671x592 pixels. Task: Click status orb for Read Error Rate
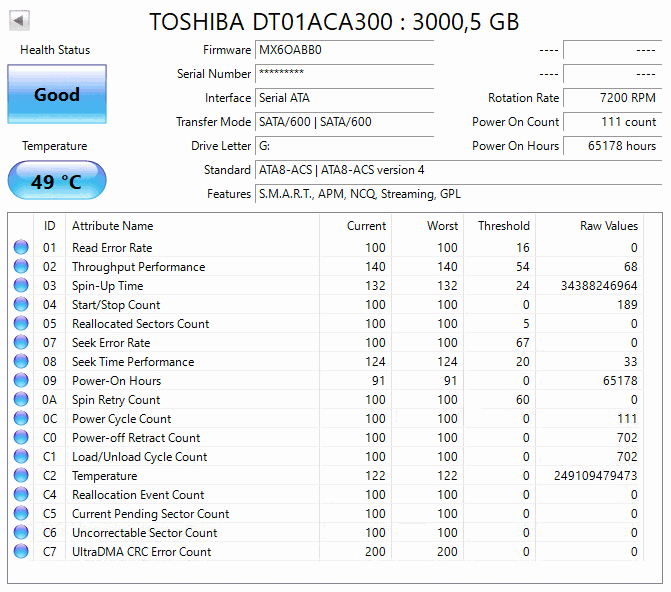tap(21, 247)
